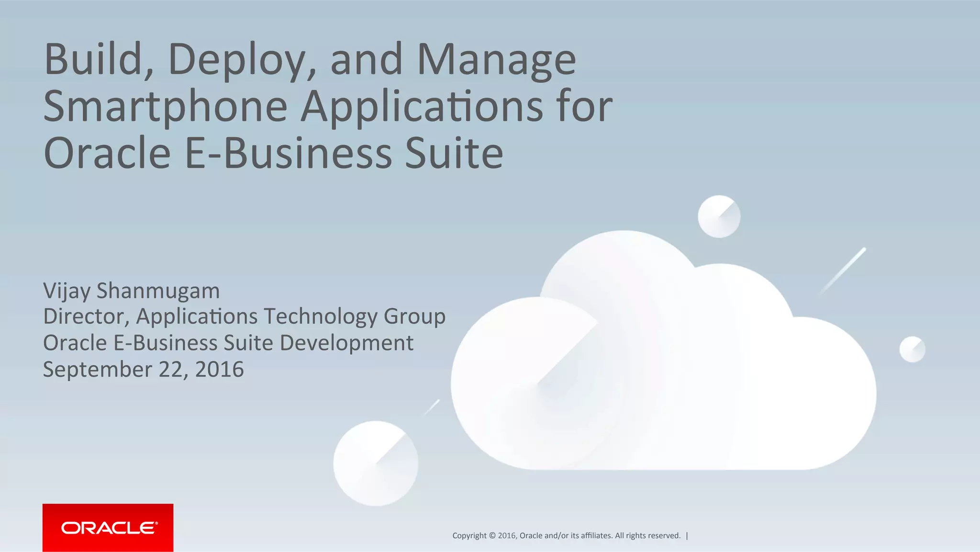Click the Oracle copyright notice at the bottom
This screenshot has height=552, width=980.
pos(567,535)
